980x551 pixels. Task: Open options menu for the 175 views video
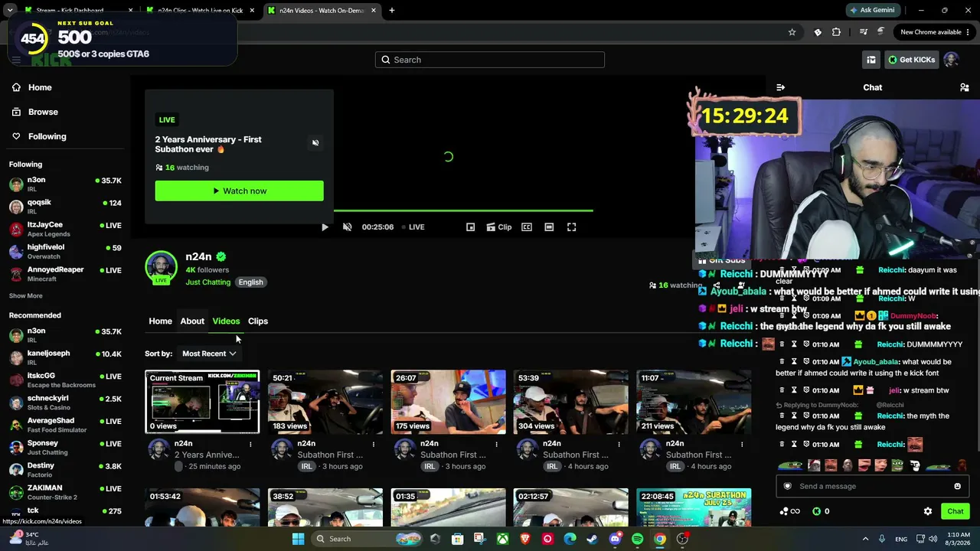[x=496, y=444]
